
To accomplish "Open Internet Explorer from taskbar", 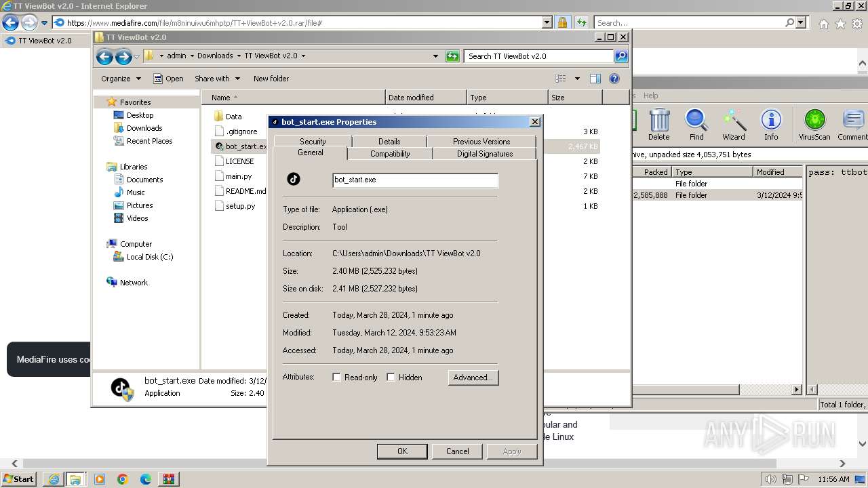I will coord(53,479).
